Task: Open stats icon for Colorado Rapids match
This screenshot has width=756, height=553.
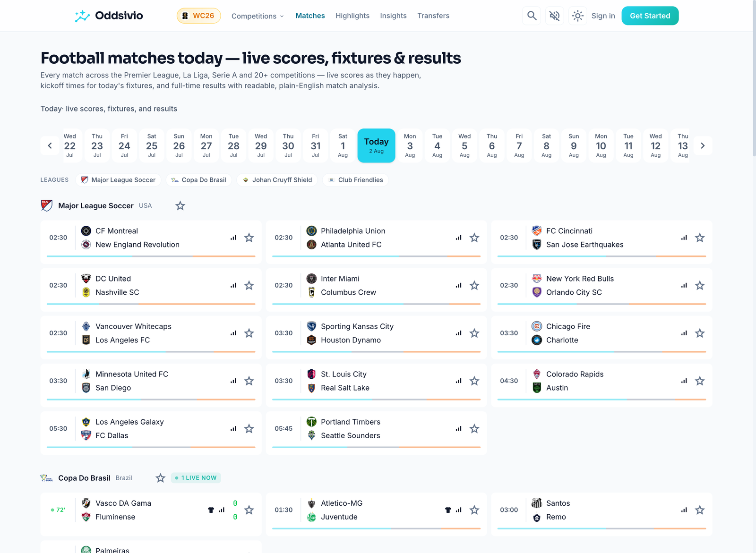Action: point(684,381)
